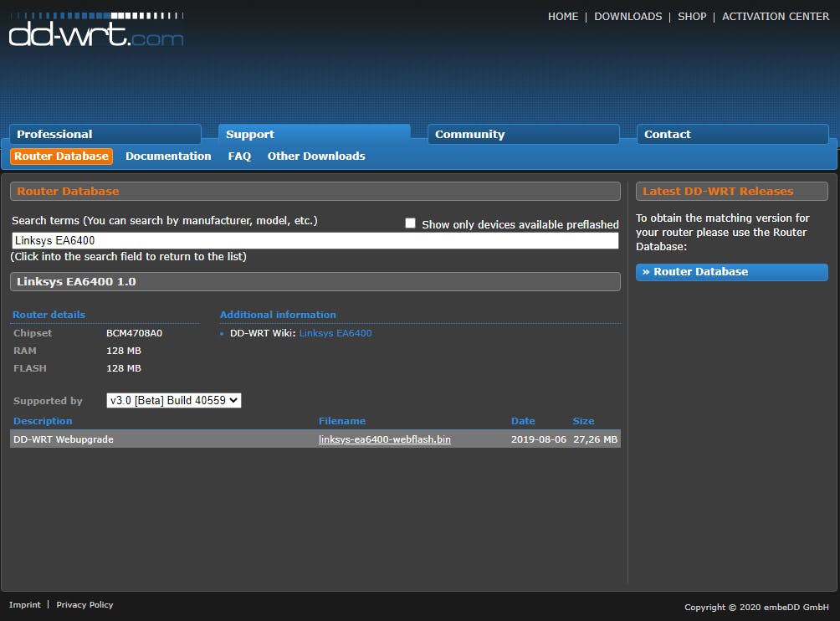Open the ACTIVATION CENTER link
Image resolution: width=840 pixels, height=621 pixels.
click(x=776, y=17)
